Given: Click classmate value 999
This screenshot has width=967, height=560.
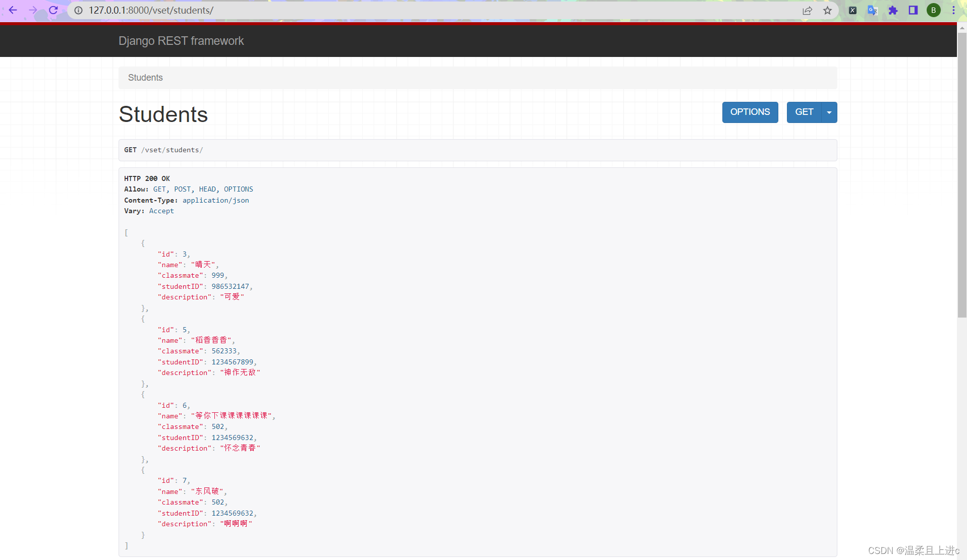Looking at the screenshot, I should [x=218, y=275].
